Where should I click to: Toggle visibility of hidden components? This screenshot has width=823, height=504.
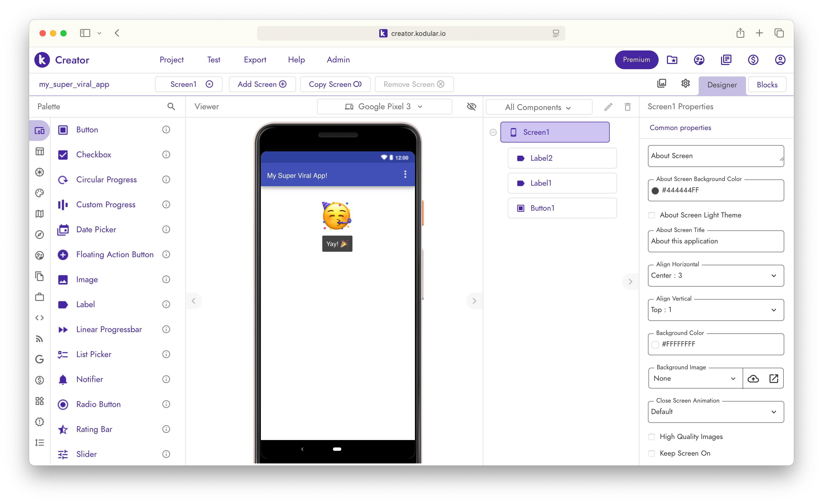pyautogui.click(x=471, y=106)
